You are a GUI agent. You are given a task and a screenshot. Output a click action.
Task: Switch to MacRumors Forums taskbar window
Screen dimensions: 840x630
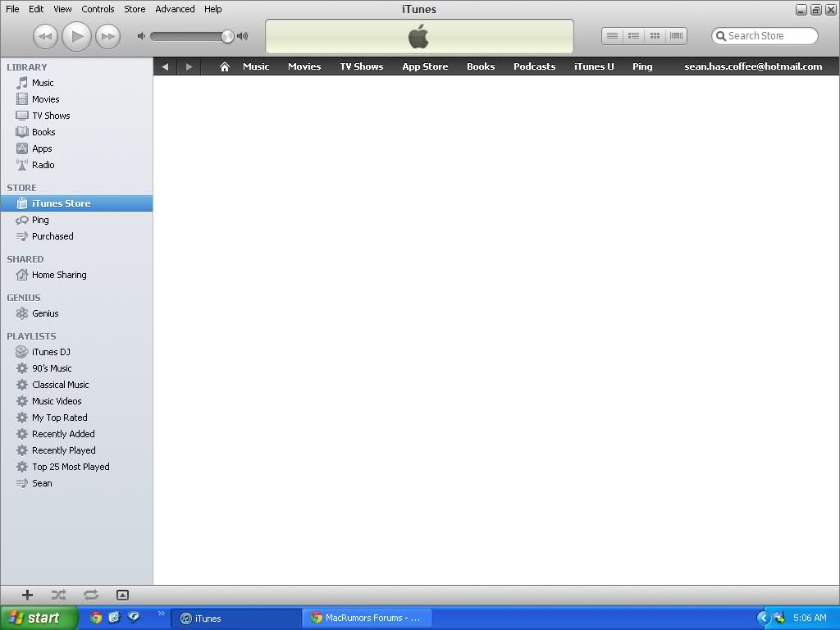(x=367, y=619)
